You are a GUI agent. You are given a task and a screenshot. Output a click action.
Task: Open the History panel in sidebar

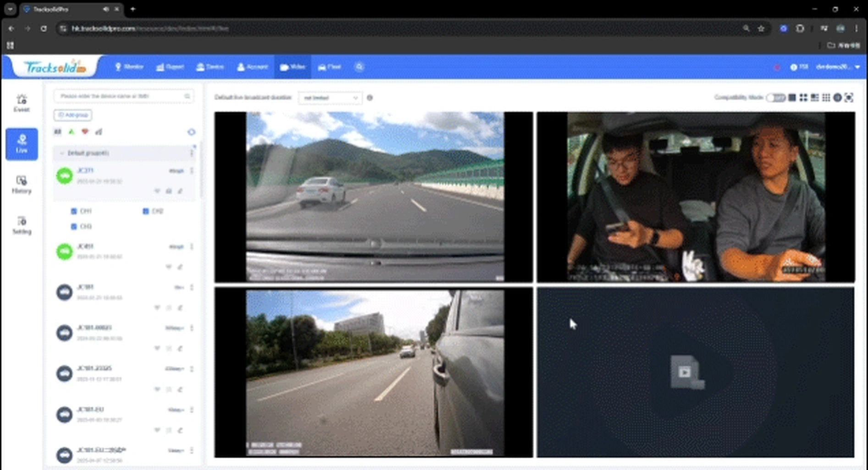(21, 185)
